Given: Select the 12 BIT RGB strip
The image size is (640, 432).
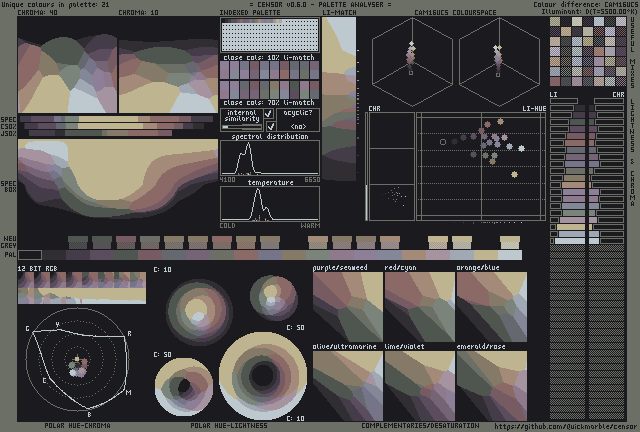Looking at the screenshot, I should (82, 288).
